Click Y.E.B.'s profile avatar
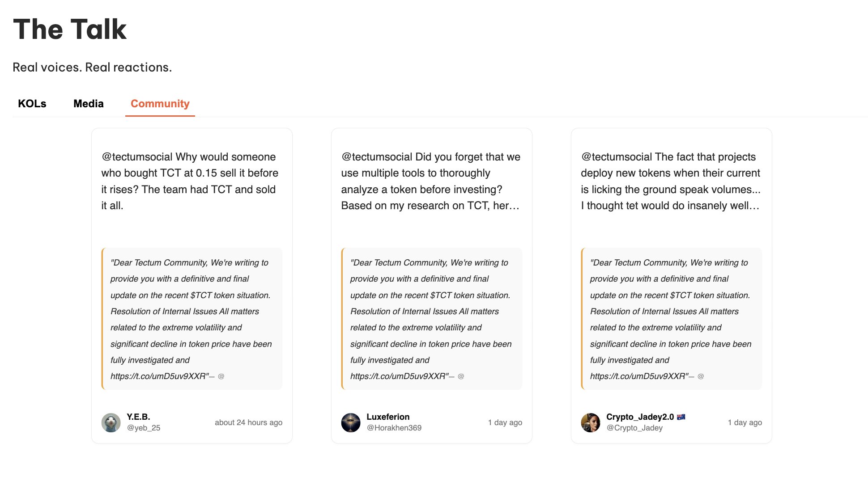868x481 pixels. [111, 422]
